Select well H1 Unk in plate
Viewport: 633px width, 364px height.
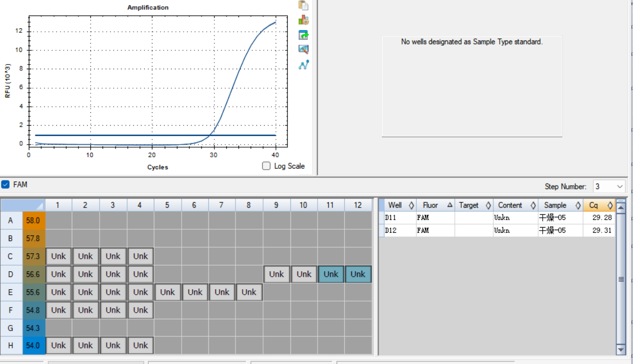coord(58,346)
